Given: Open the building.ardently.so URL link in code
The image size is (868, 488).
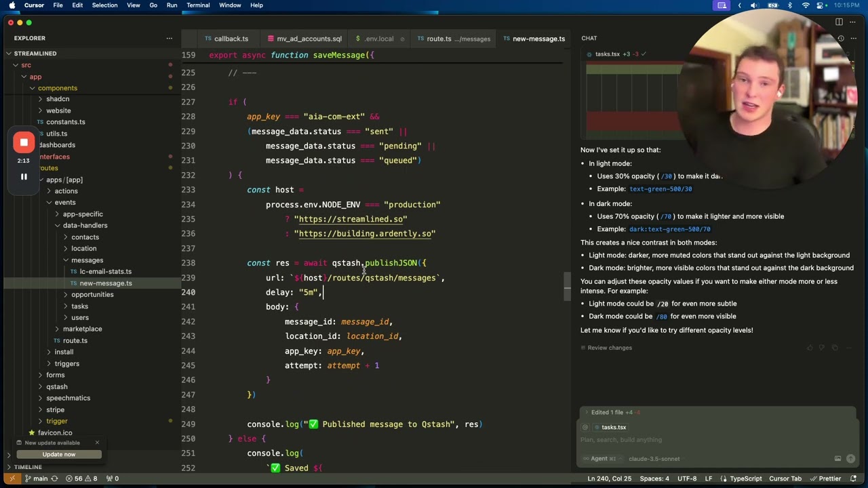Looking at the screenshot, I should coord(365,234).
